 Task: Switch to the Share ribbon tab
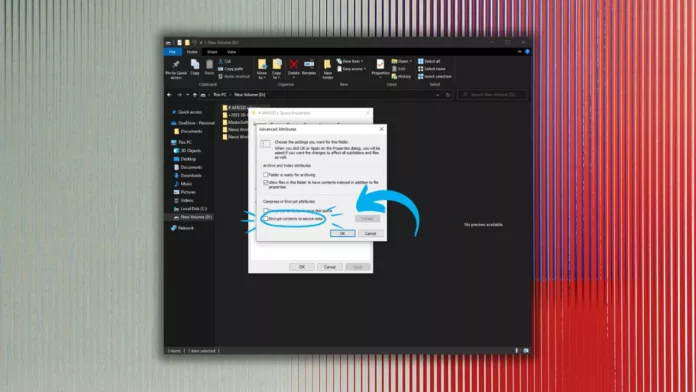tap(212, 52)
